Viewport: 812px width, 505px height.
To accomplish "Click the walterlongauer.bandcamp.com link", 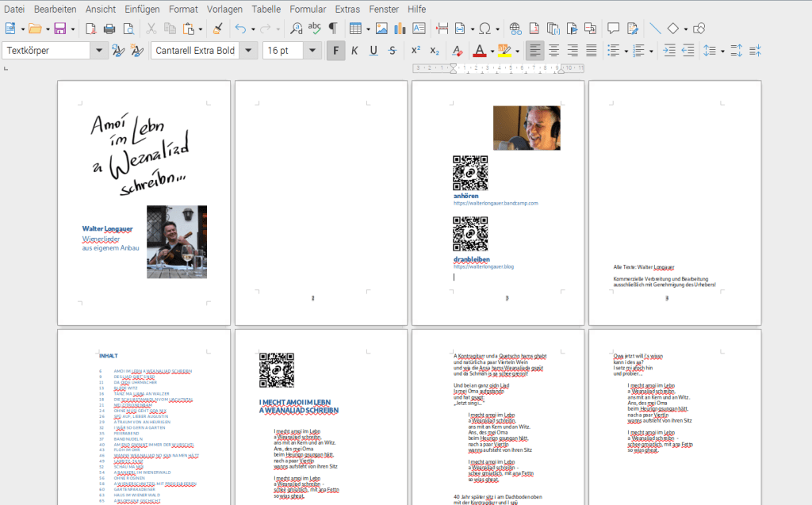I will click(495, 204).
